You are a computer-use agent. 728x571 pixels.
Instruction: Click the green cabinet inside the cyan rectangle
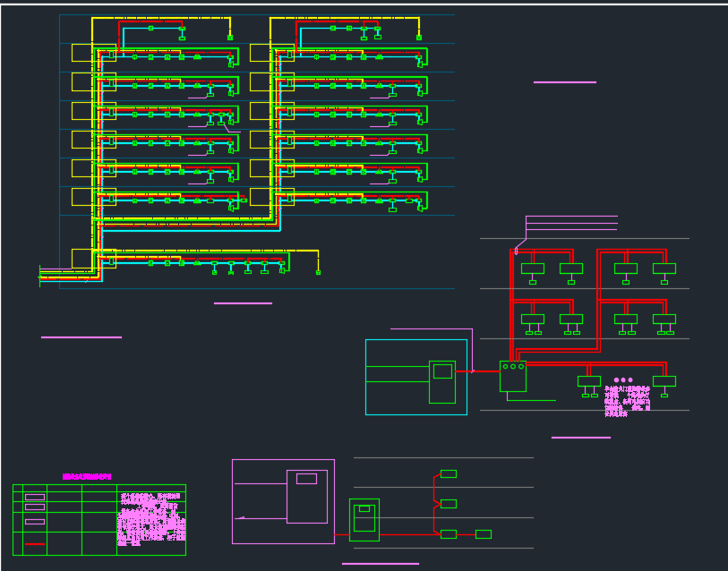tap(442, 381)
